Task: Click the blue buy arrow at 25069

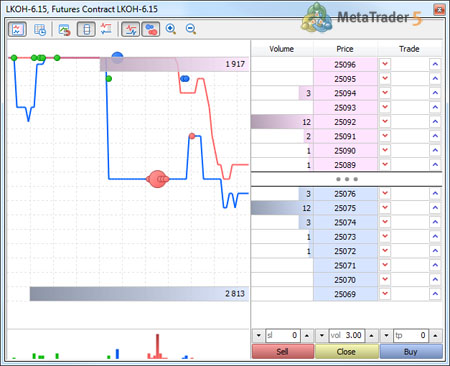Action: [435, 294]
